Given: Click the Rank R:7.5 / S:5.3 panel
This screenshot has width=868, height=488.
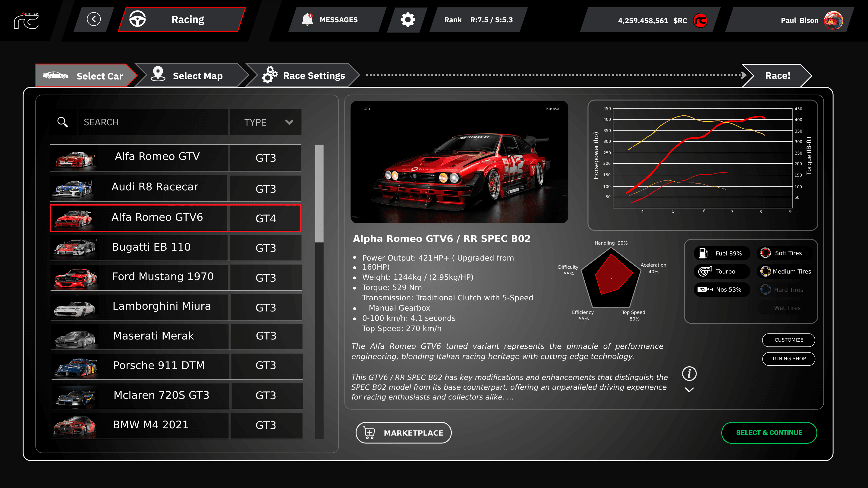Looking at the screenshot, I should click(479, 20).
